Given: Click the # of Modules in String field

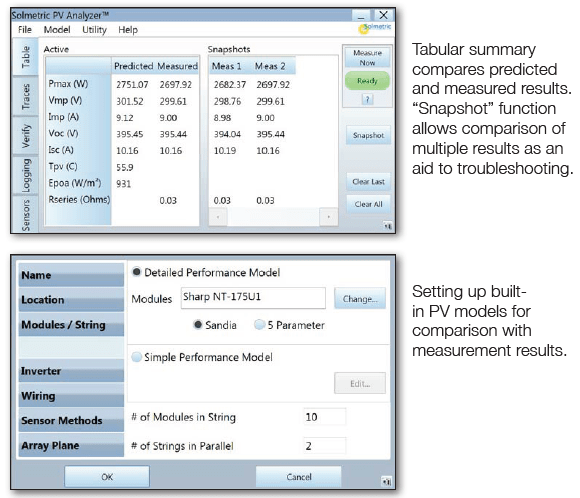Looking at the screenshot, I should tap(325, 417).
